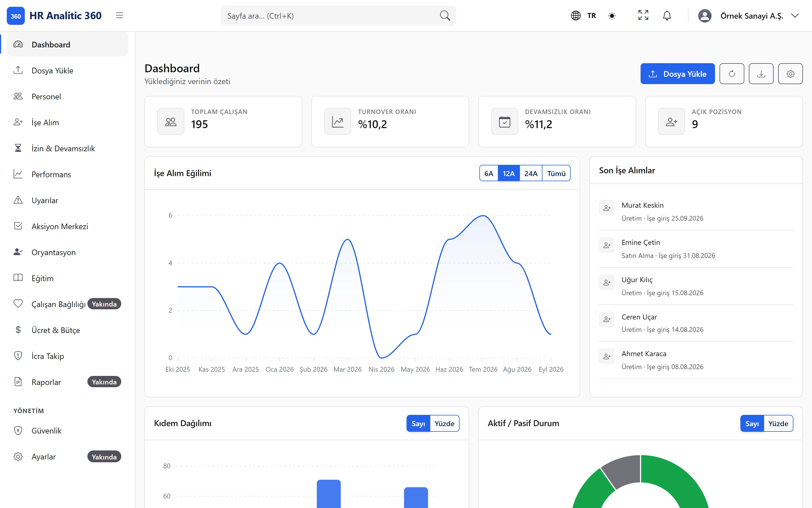Click the search magnifier icon
Screen dimensions: 812x508
(x=445, y=16)
